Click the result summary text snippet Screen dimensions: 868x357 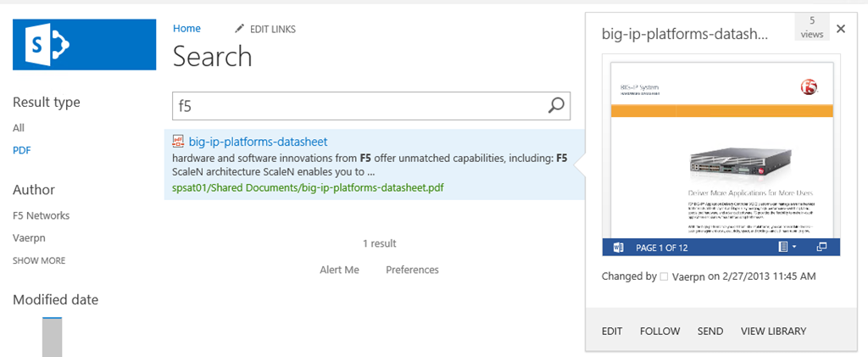point(370,165)
